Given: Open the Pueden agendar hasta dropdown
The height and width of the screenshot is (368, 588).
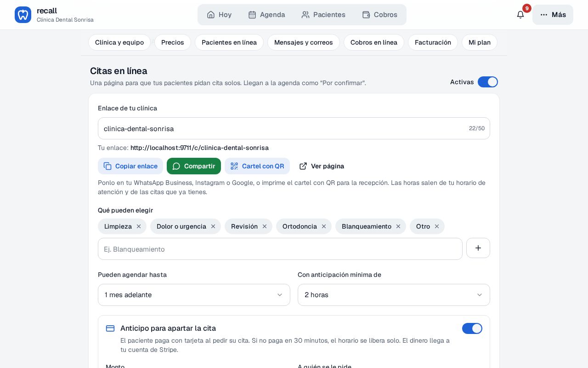Looking at the screenshot, I should tap(194, 295).
